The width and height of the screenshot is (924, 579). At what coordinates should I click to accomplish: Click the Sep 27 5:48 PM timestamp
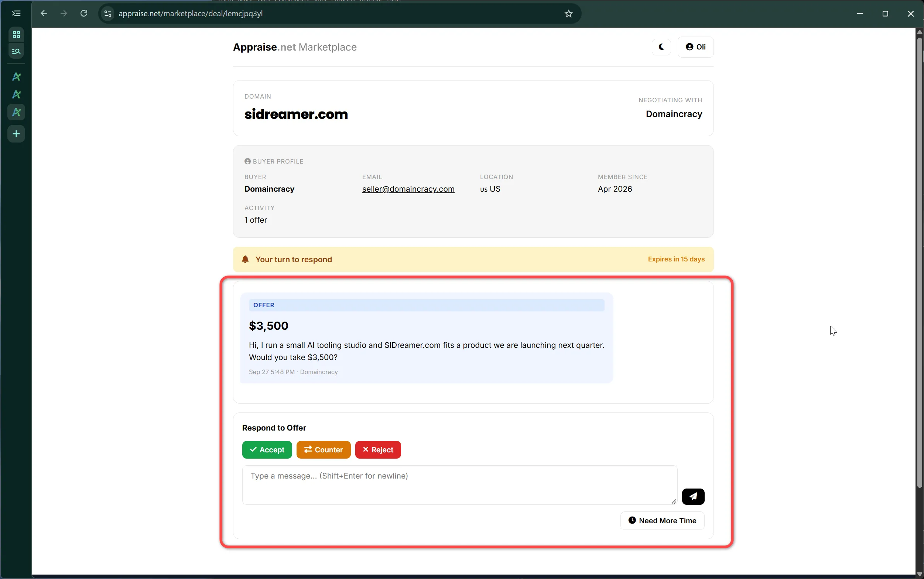click(272, 372)
